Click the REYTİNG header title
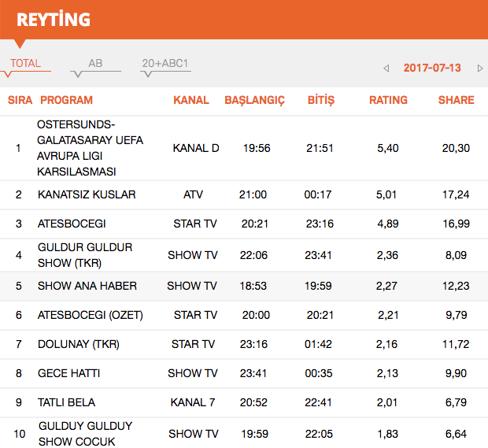Image resolution: width=488 pixels, height=448 pixels. [54, 20]
